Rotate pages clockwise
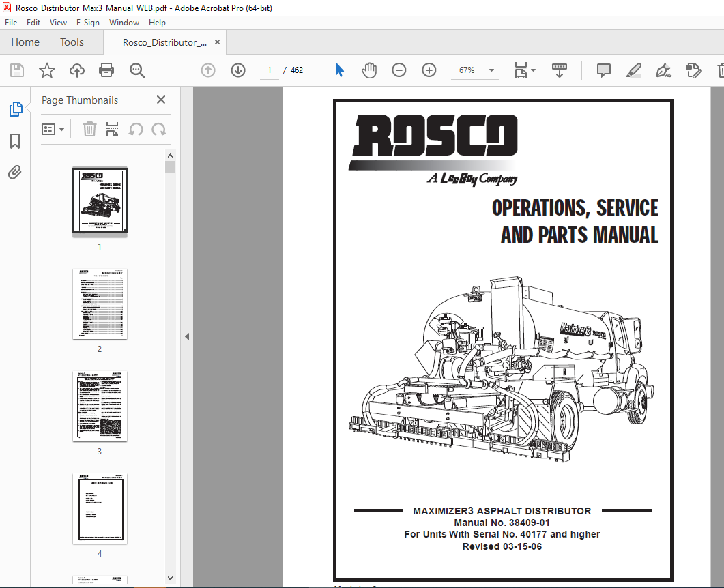Image resolution: width=724 pixels, height=588 pixels. (x=159, y=129)
